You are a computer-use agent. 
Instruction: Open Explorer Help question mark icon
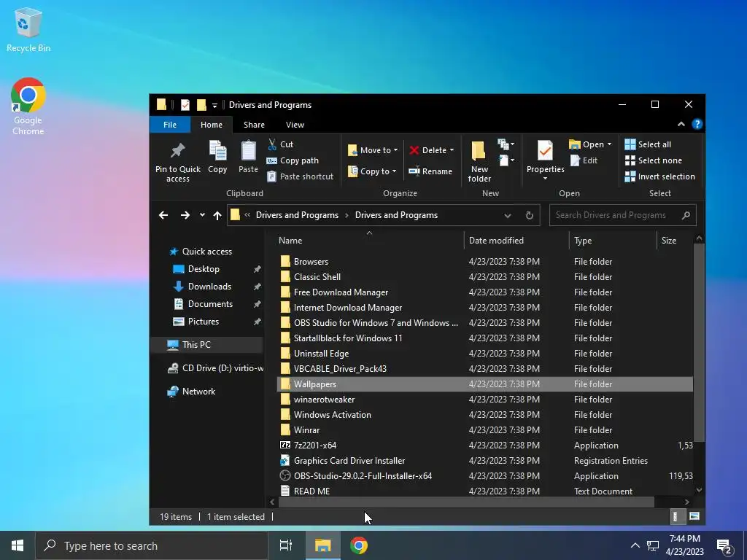697,124
